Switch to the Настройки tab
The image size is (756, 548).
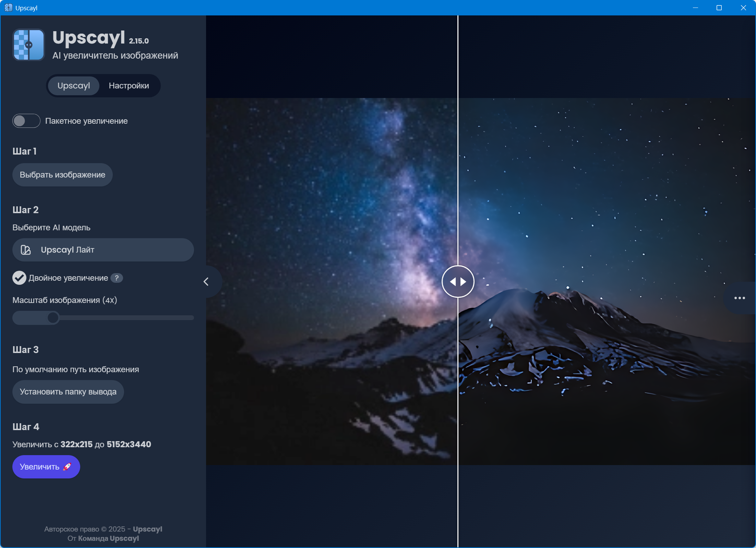click(129, 86)
